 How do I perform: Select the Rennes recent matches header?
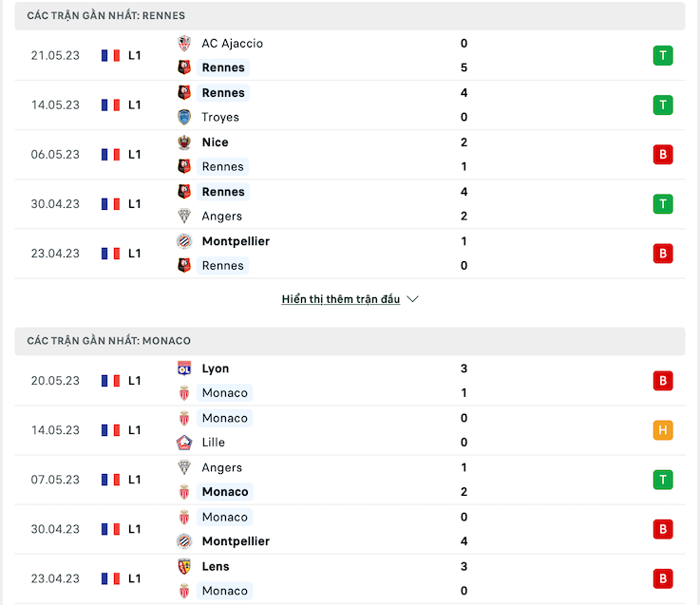350,15
